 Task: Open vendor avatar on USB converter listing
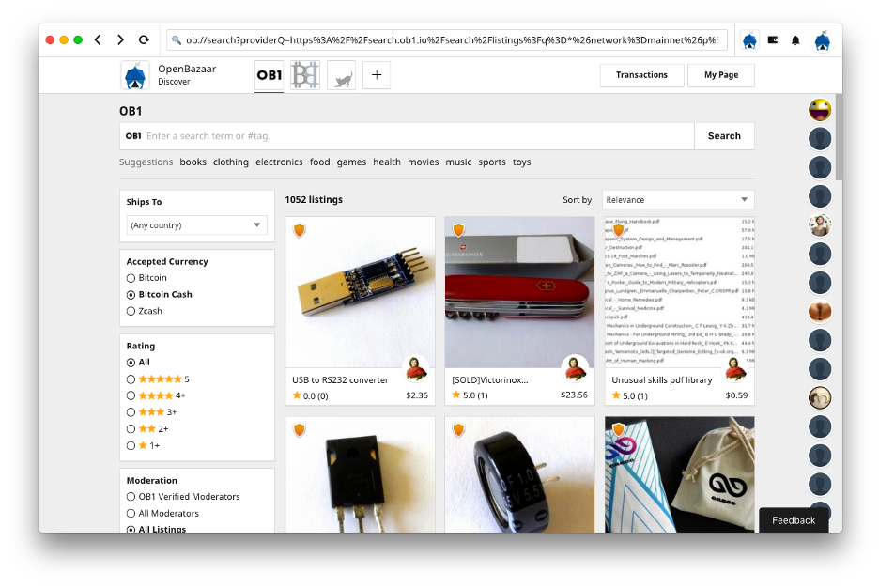[416, 368]
